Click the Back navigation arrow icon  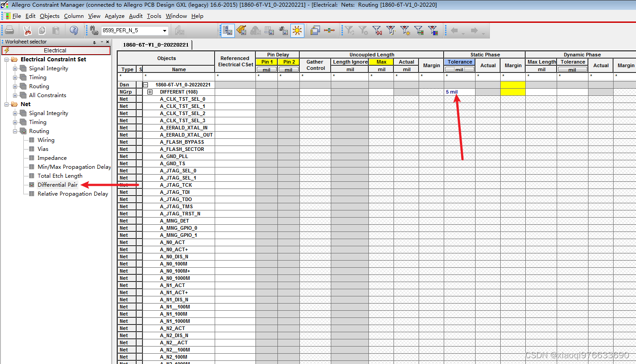pyautogui.click(x=454, y=30)
